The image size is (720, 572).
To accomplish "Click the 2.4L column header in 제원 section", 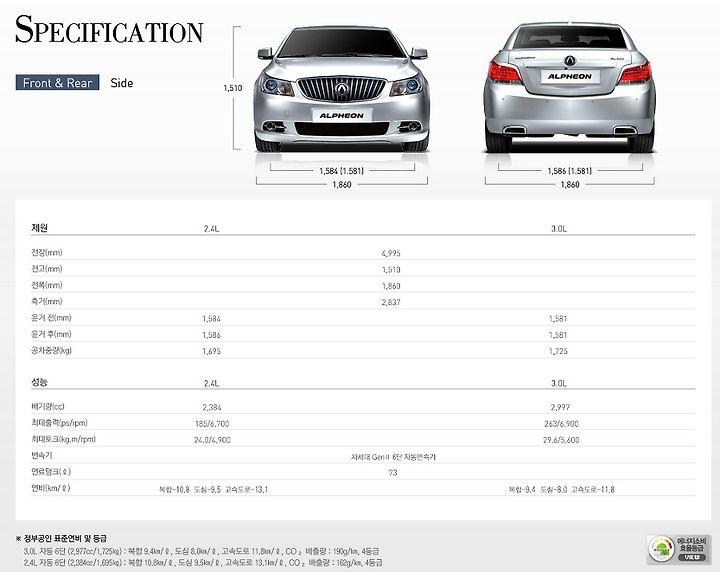I will pos(211,229).
